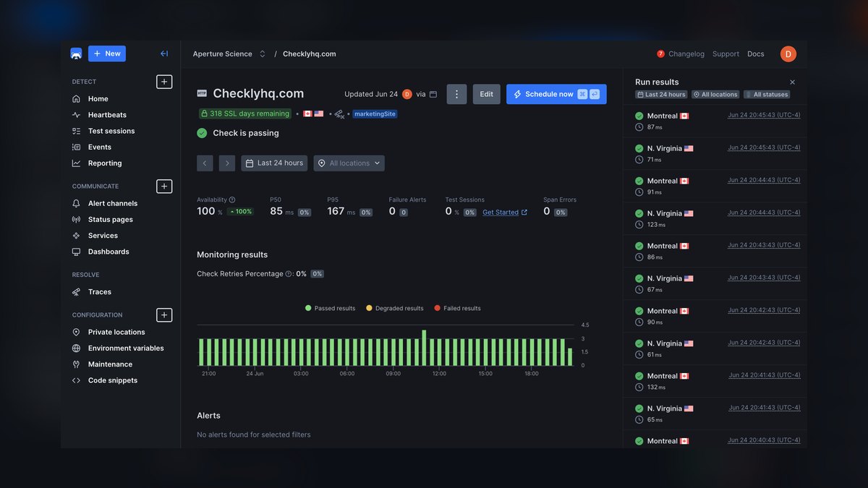Click the Private locations pin icon

point(76,333)
